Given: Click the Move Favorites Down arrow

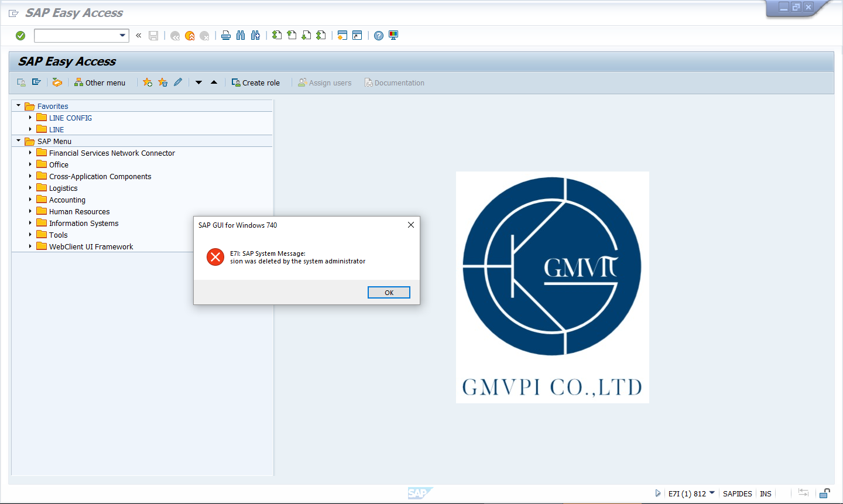Looking at the screenshot, I should (x=199, y=83).
